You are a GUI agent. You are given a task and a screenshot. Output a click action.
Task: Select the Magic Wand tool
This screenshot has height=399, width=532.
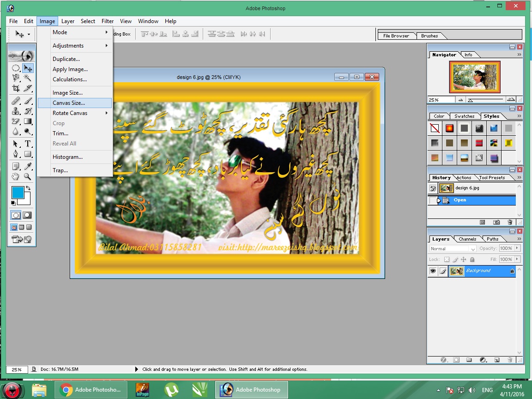(x=28, y=78)
